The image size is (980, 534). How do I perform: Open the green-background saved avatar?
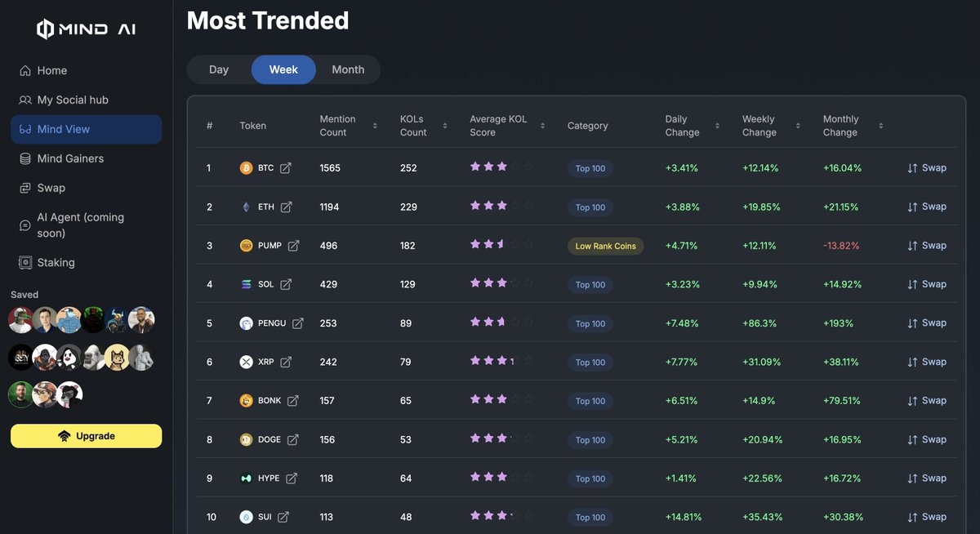click(x=21, y=395)
